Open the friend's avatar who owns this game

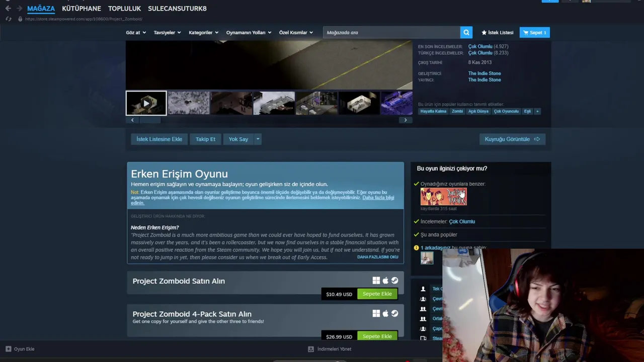click(x=427, y=258)
